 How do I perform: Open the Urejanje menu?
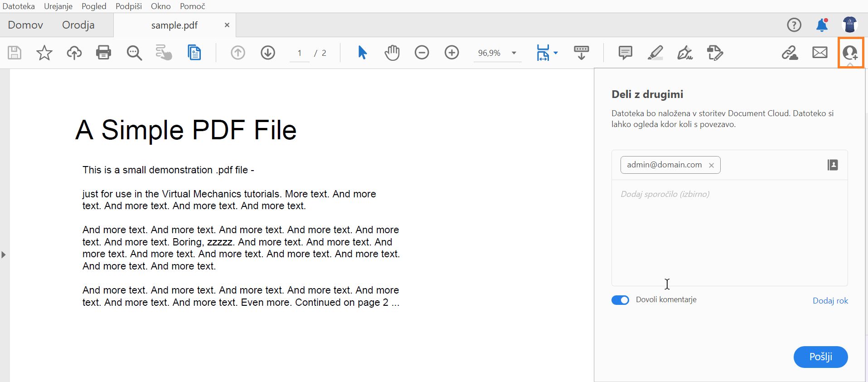(x=58, y=6)
